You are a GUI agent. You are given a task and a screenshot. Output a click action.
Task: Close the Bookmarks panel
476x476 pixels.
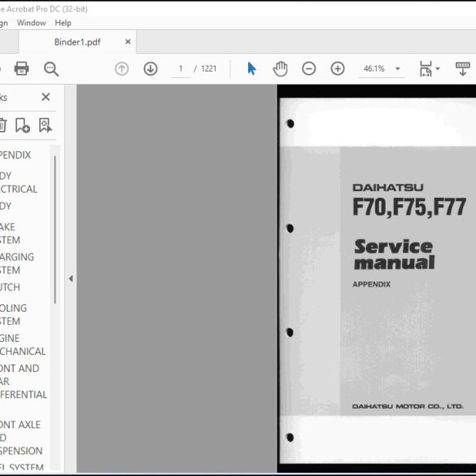46,97
